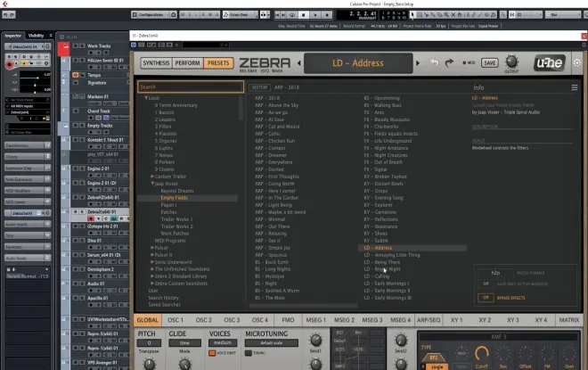Image resolution: width=588 pixels, height=370 pixels.
Task: Click the OUTPUT volume knob
Action: tap(511, 62)
